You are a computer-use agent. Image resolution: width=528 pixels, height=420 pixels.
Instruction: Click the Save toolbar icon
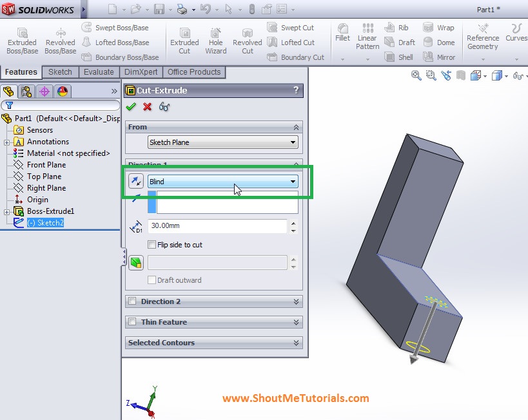[x=159, y=9]
